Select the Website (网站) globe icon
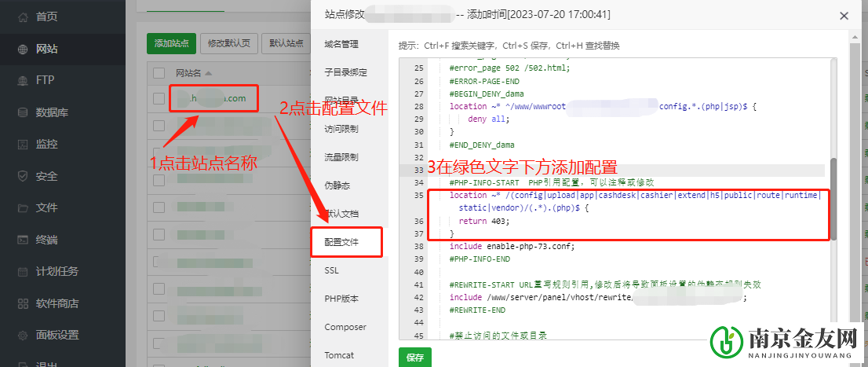The width and height of the screenshot is (868, 367). 21,49
